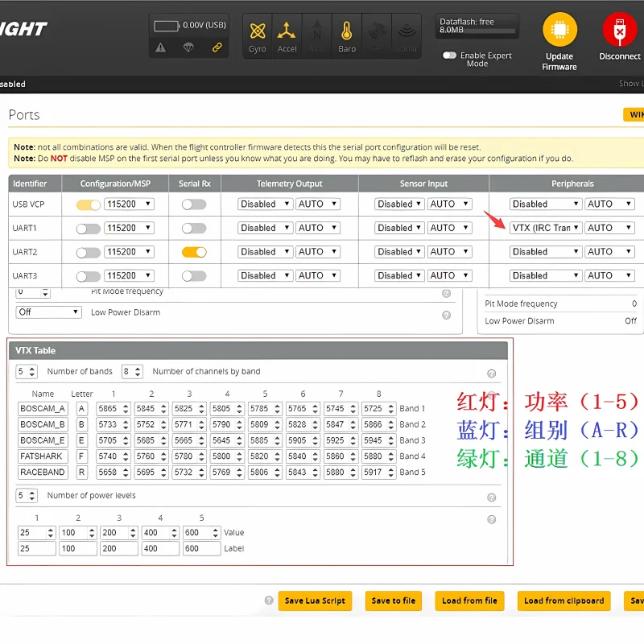Click Number of power levels stepper
644x644 pixels.
coord(27,496)
